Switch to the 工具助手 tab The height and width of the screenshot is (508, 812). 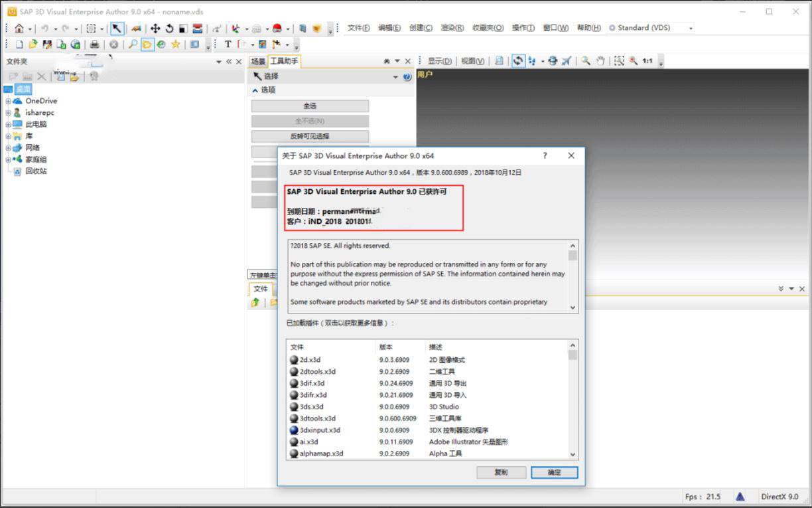tap(284, 61)
